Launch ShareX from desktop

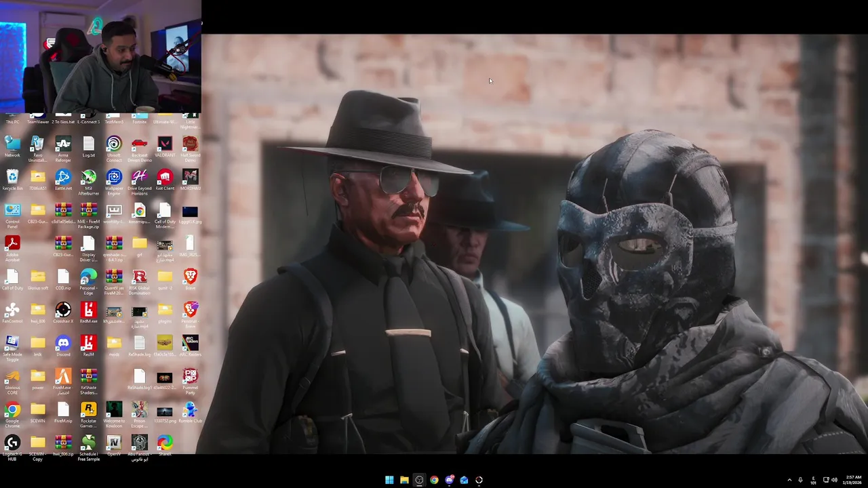point(165,446)
